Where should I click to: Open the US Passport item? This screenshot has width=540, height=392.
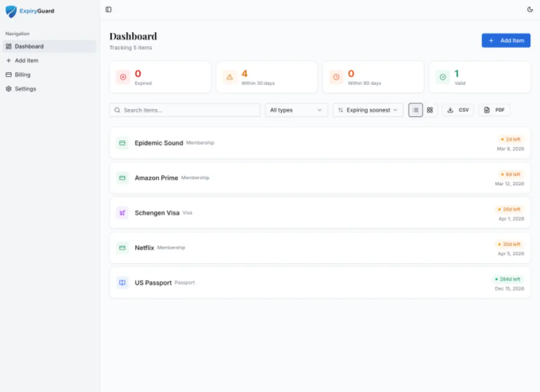click(x=320, y=283)
